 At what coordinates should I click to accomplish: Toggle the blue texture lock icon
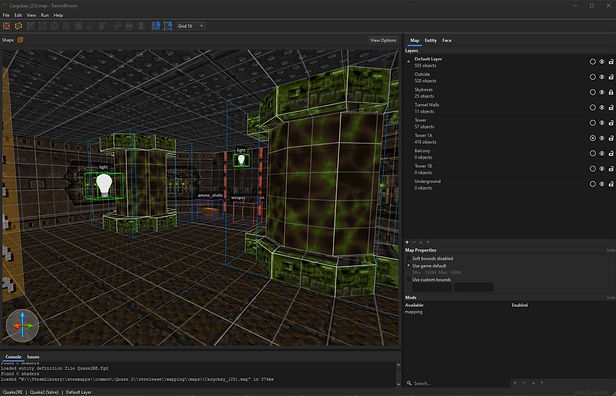click(x=156, y=26)
